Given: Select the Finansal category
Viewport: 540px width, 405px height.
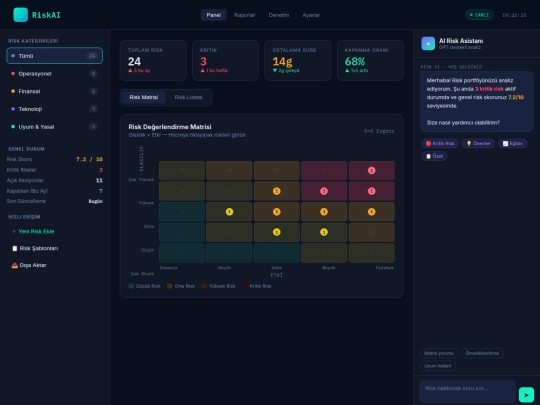Looking at the screenshot, I should (54, 91).
